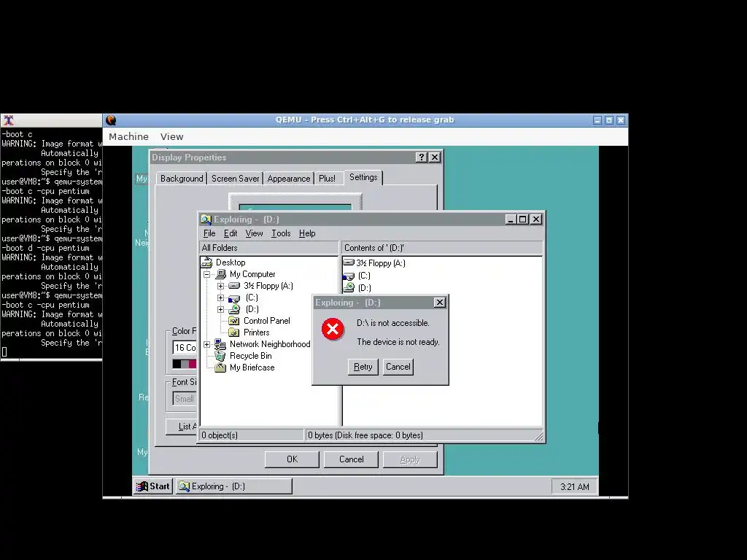This screenshot has width=747, height=560.
Task: Switch to the Screen Saver tab
Action: pyautogui.click(x=236, y=179)
